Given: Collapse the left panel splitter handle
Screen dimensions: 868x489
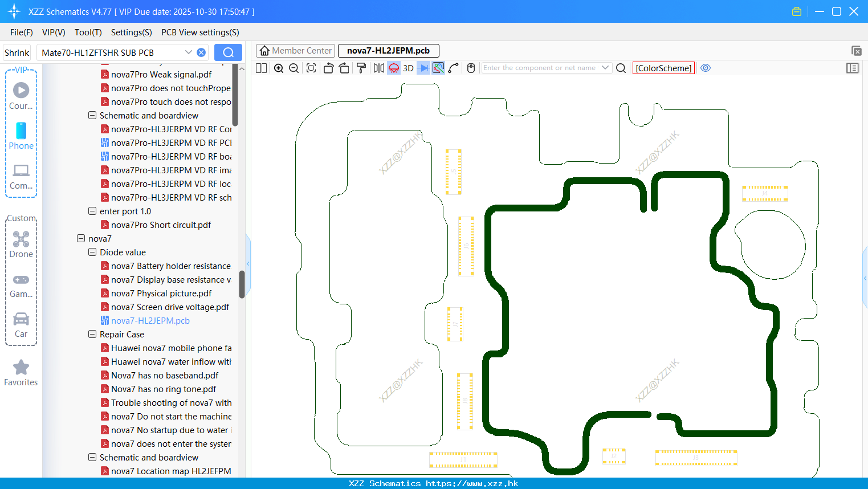Looking at the screenshot, I should [x=248, y=263].
